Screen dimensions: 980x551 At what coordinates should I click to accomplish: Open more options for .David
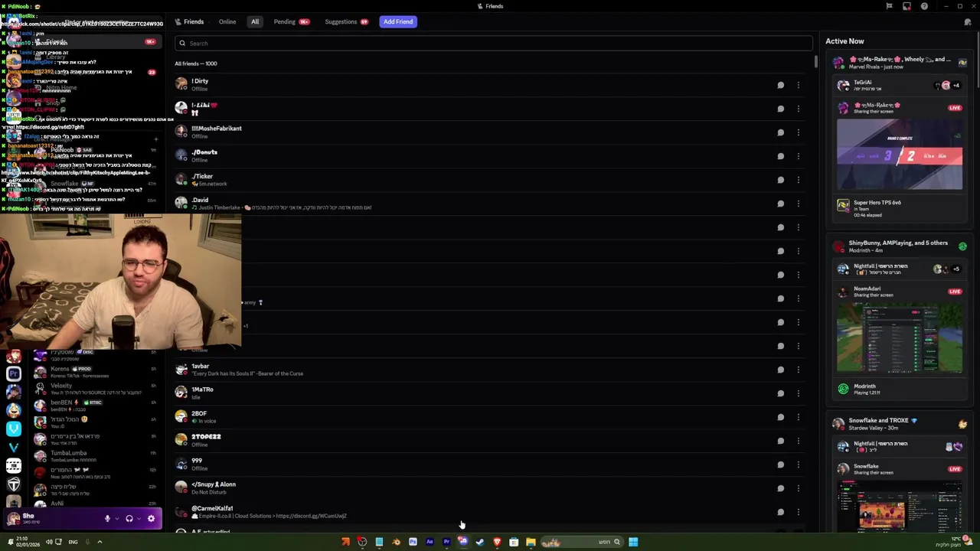[x=798, y=204]
